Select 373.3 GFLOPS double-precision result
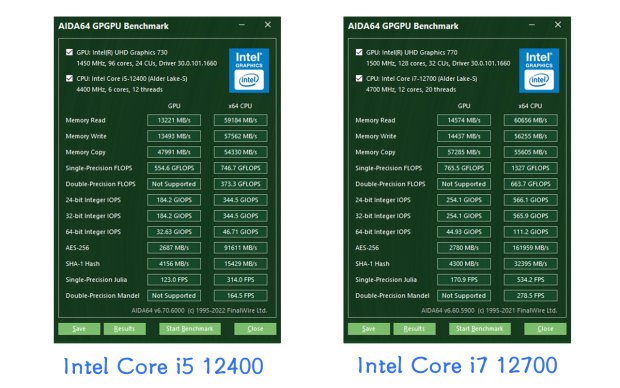 coord(240,184)
